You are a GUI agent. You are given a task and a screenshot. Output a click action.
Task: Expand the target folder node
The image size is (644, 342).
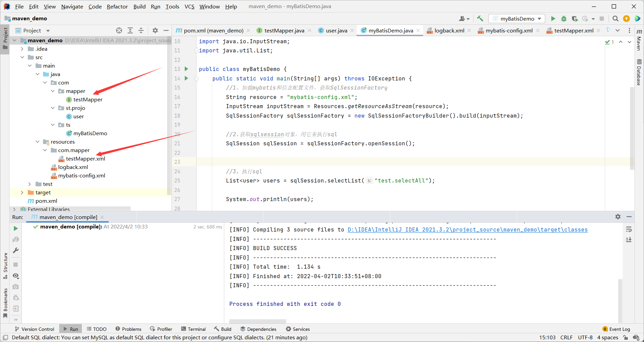pos(22,193)
